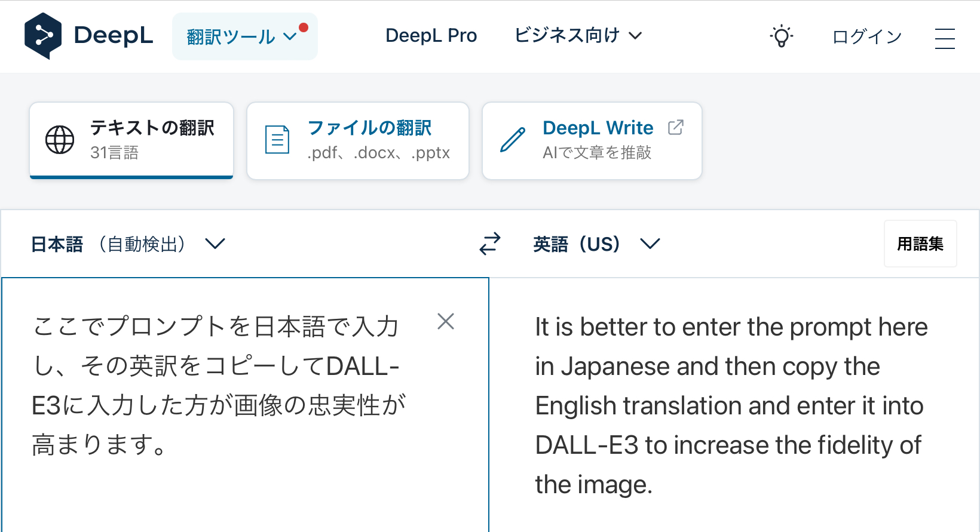Click the DeepL logo icon
Viewport: 980px width, 532px height.
(x=43, y=36)
